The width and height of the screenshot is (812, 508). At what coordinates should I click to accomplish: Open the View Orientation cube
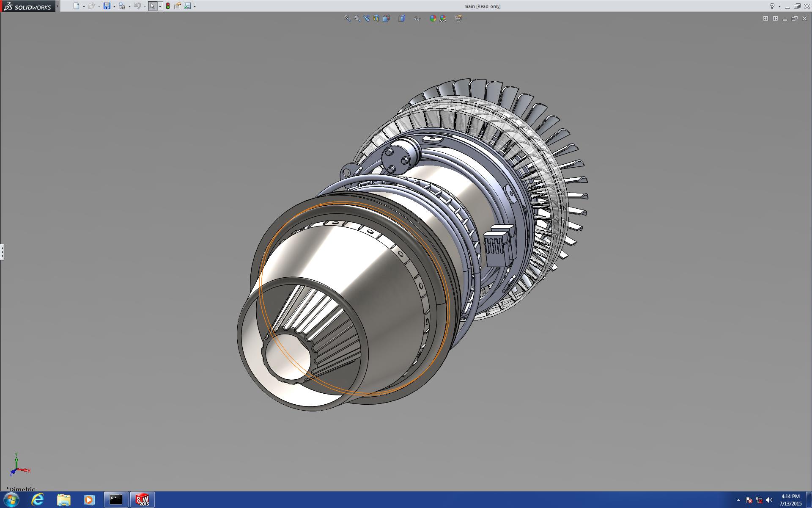click(386, 18)
